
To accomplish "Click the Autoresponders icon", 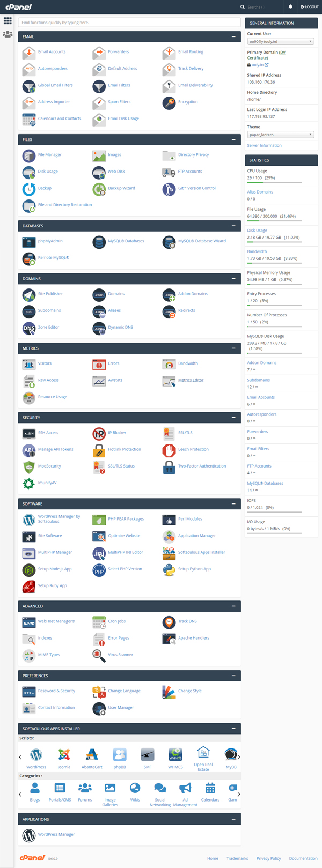I will (29, 69).
